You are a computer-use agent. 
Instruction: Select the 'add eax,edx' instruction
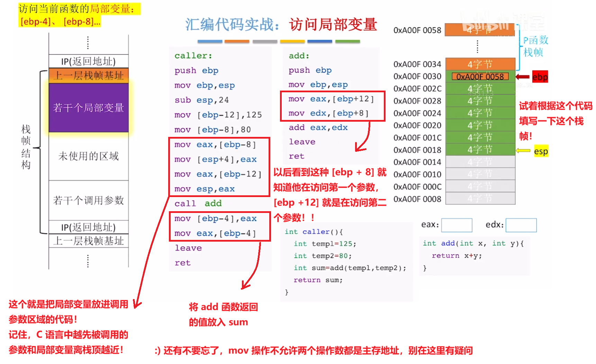(x=318, y=128)
